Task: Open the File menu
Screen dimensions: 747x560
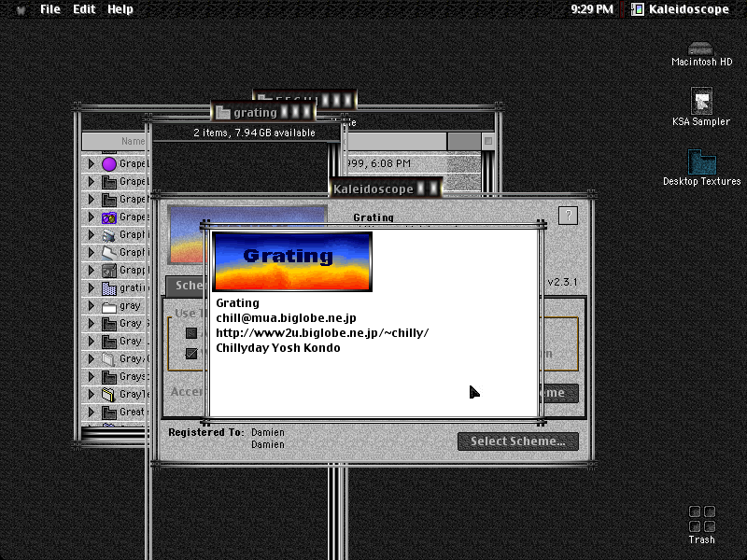Action: click(50, 9)
